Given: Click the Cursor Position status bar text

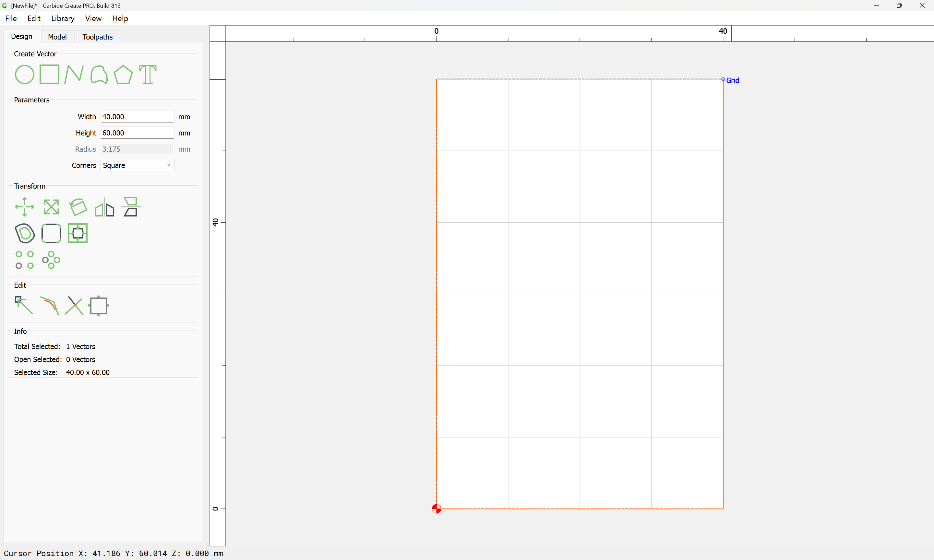Looking at the screenshot, I should (113, 554).
